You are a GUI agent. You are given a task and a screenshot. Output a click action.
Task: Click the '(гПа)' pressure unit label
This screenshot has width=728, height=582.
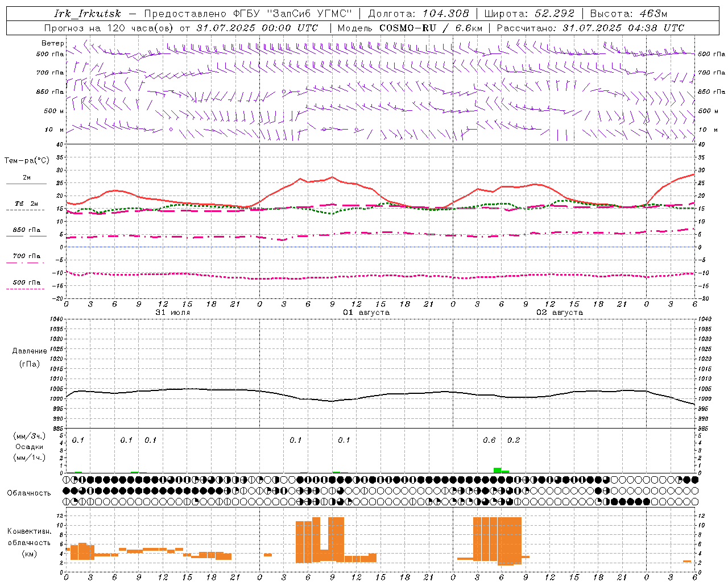click(30, 364)
